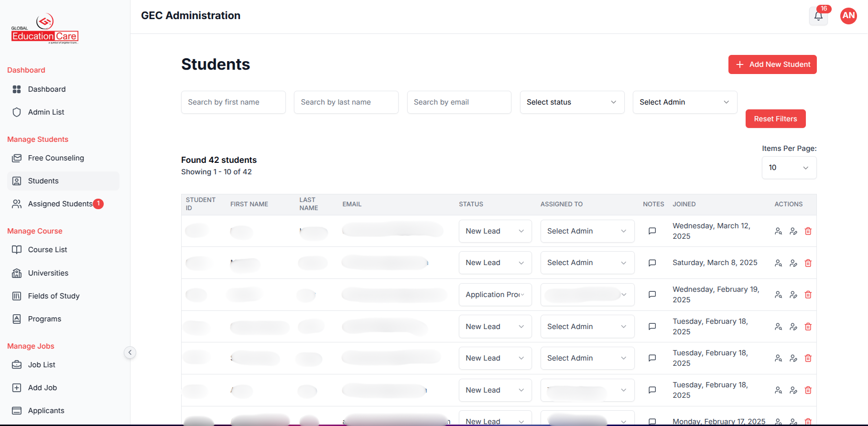The height and width of the screenshot is (426, 868).
Task: Click the Course List book icon
Action: [x=17, y=250]
